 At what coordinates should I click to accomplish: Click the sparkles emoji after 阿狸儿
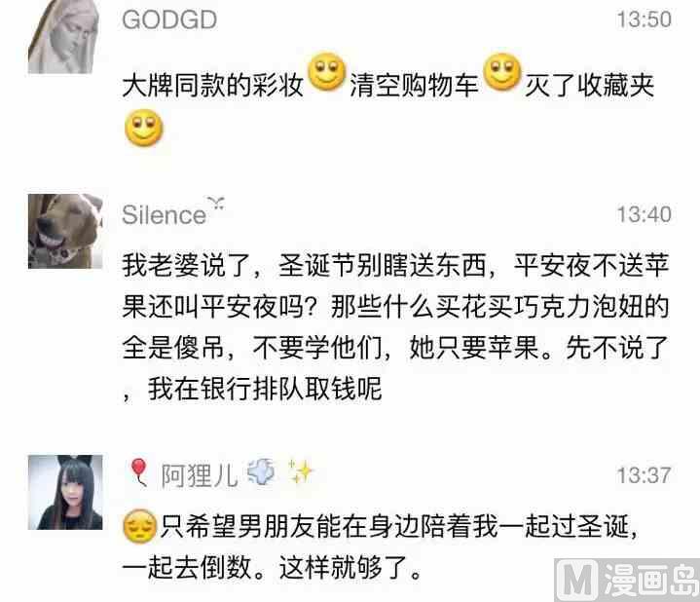[300, 471]
